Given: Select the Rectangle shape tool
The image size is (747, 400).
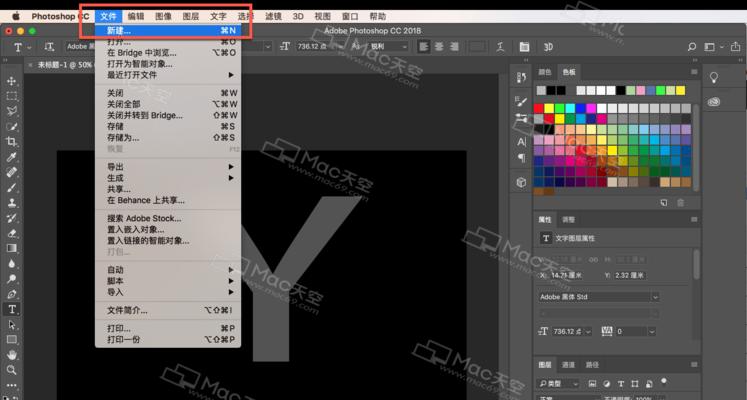Looking at the screenshot, I should (x=11, y=340).
